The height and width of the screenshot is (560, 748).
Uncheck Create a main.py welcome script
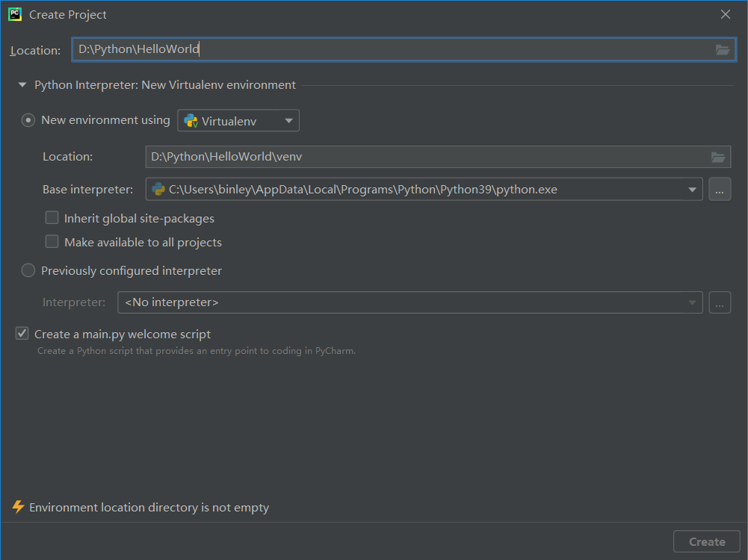(22, 334)
